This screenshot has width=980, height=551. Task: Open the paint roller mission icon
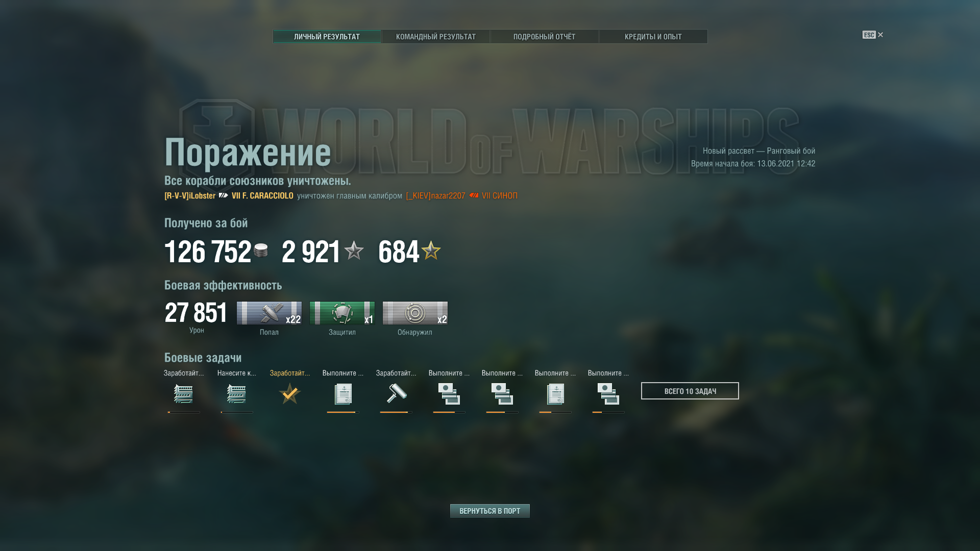(x=396, y=394)
